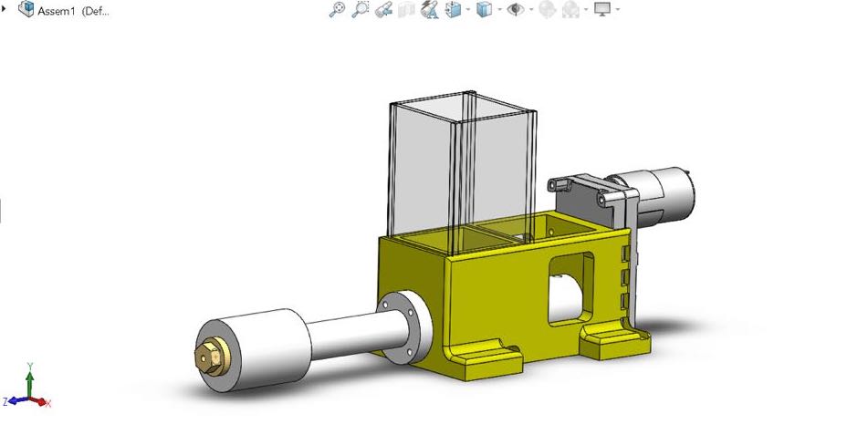Return to the Previous View
868x435 pixels.
pos(383,9)
